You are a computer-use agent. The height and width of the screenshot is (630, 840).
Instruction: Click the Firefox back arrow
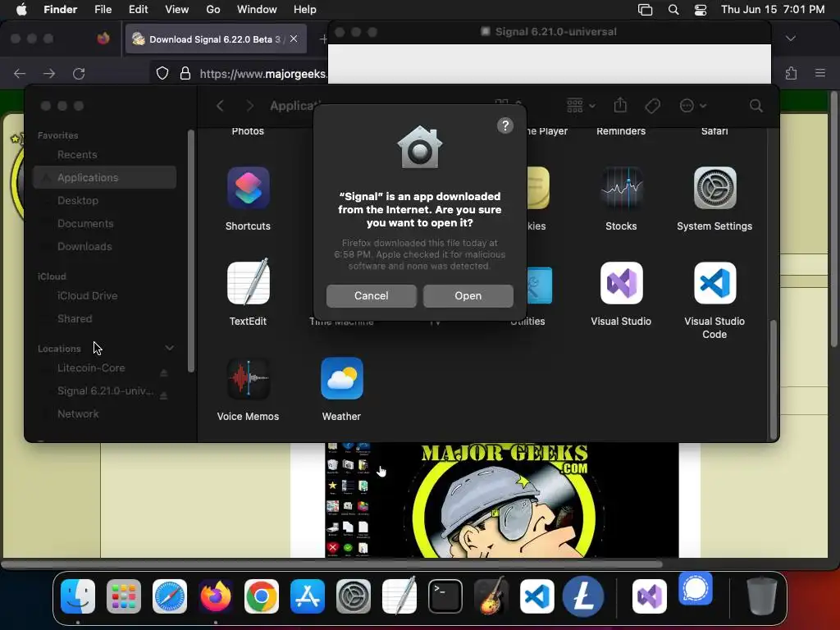(20, 73)
